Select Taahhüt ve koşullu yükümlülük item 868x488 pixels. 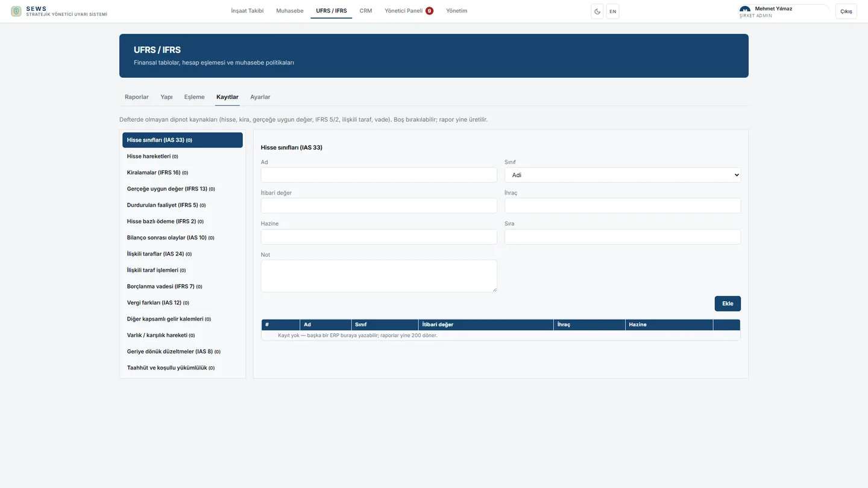click(183, 368)
